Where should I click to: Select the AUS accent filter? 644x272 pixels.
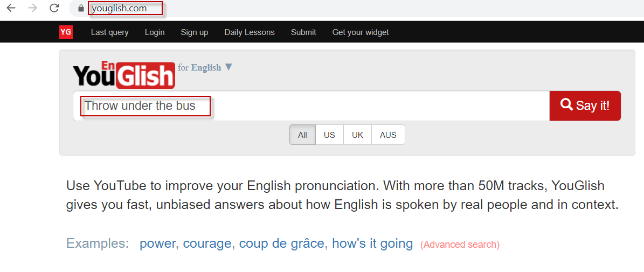point(388,135)
